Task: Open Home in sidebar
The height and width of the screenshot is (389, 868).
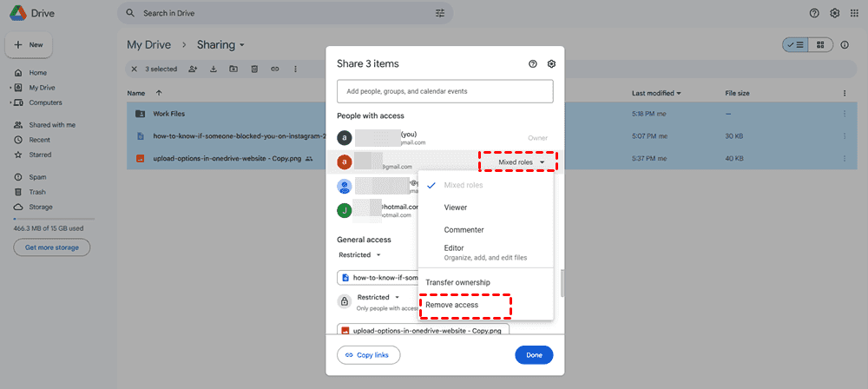Action: coord(37,73)
